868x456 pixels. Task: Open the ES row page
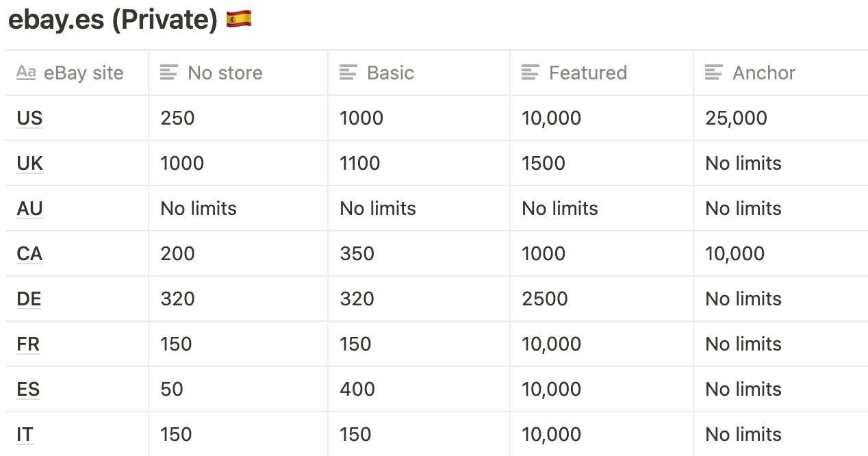click(x=28, y=390)
